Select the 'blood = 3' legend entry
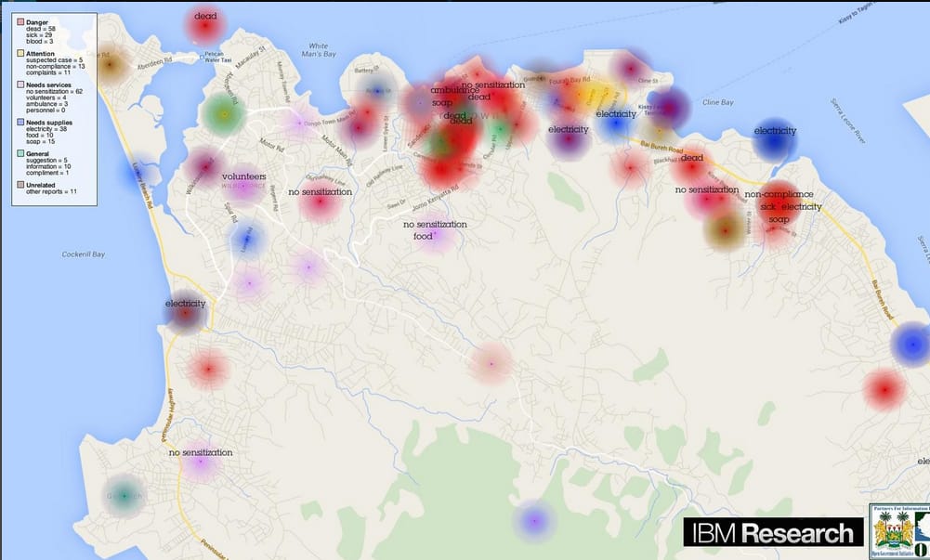Viewport: 930px width, 560px height. [x=39, y=42]
